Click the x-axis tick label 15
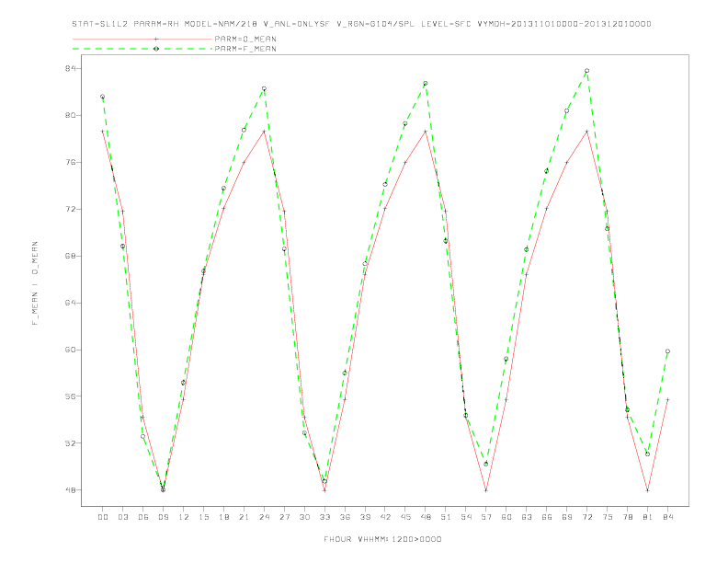This screenshot has width=728, height=563. click(x=203, y=517)
